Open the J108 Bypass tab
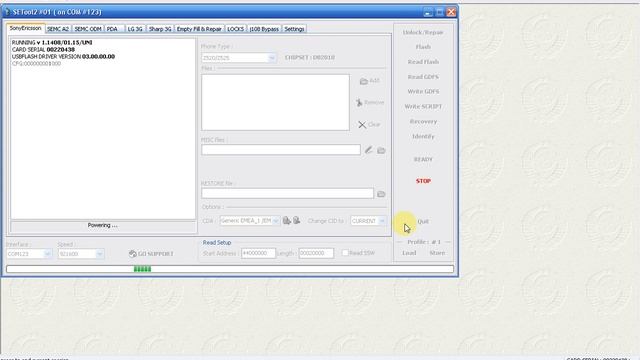Screen dimensions: 640x360 click(x=264, y=29)
